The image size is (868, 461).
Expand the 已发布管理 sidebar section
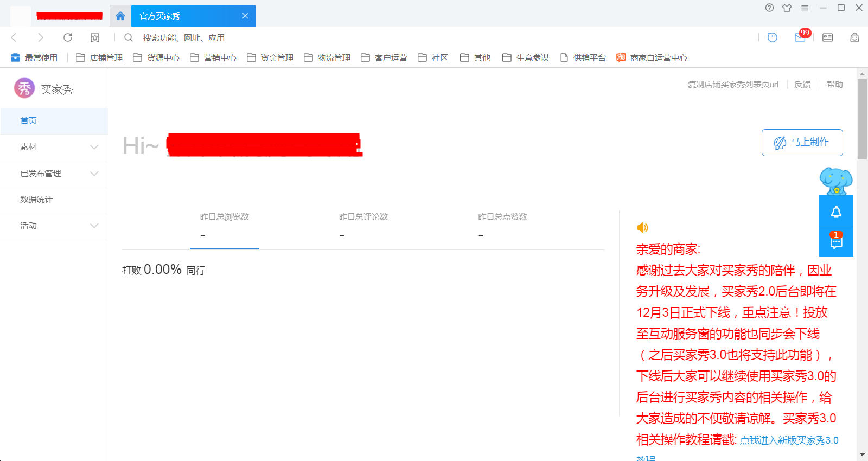tap(54, 174)
